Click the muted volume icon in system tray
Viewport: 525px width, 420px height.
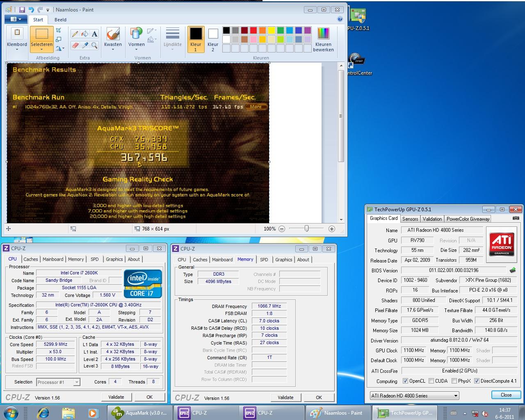[484, 413]
